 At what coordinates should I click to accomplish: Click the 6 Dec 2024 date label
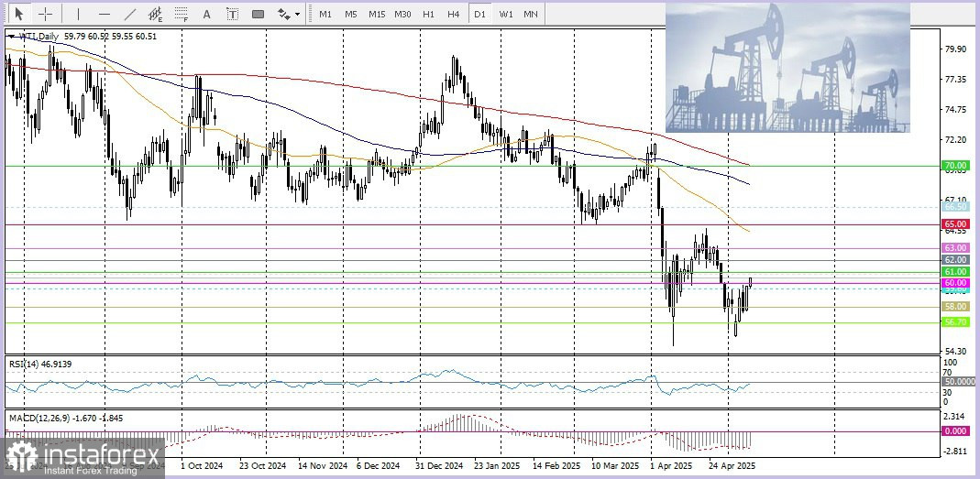pyautogui.click(x=378, y=466)
